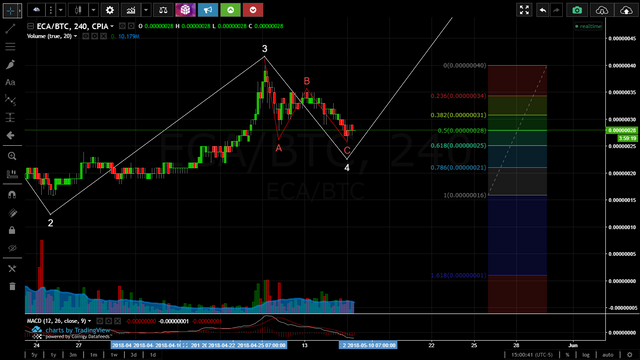Remove the MACD indicator
The height and width of the screenshot is (360, 640).
click(118, 321)
